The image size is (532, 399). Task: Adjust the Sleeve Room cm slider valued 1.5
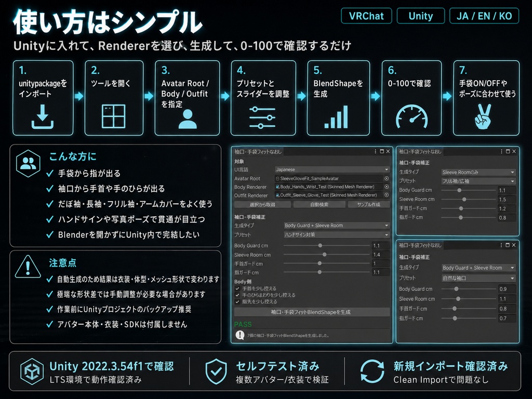[x=468, y=199]
